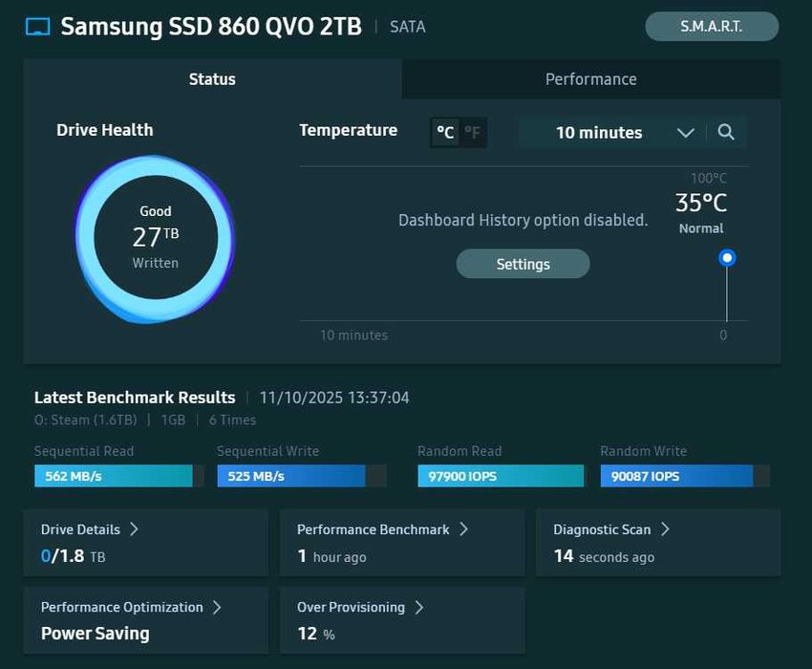This screenshot has height=669, width=812.
Task: Click the 'Dashboard History option disabled.' message
Action: point(524,220)
